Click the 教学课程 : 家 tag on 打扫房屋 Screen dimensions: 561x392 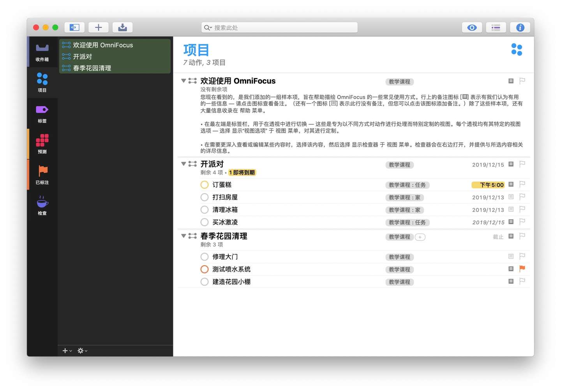click(404, 197)
